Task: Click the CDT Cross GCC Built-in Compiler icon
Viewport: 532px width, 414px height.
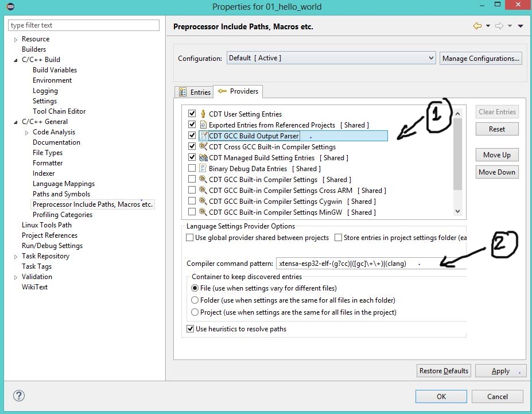Action: [203, 147]
